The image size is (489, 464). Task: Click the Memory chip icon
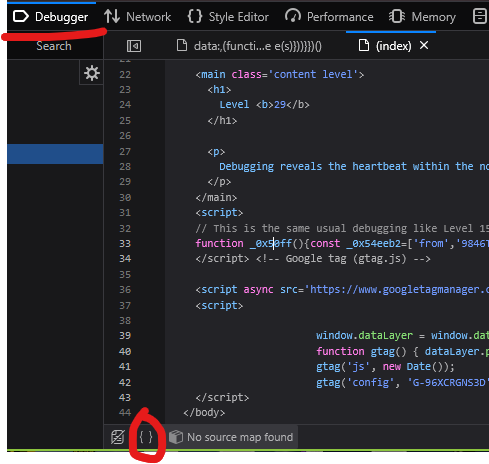(x=397, y=16)
